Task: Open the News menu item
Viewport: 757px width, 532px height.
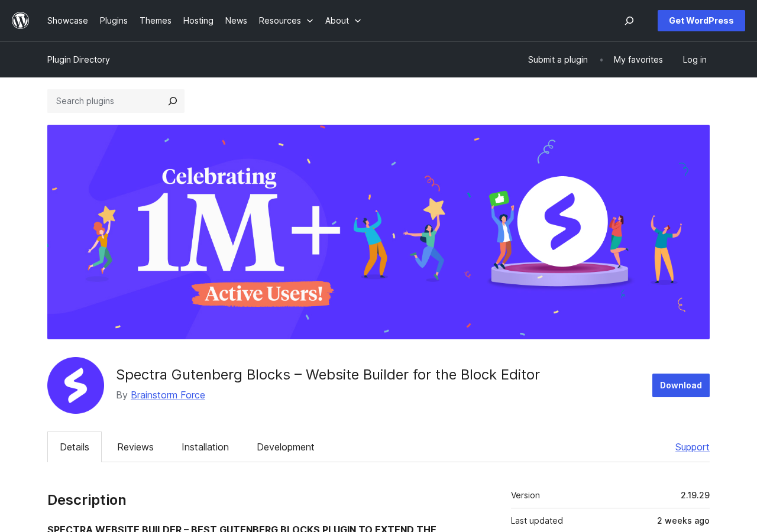Action: click(236, 21)
